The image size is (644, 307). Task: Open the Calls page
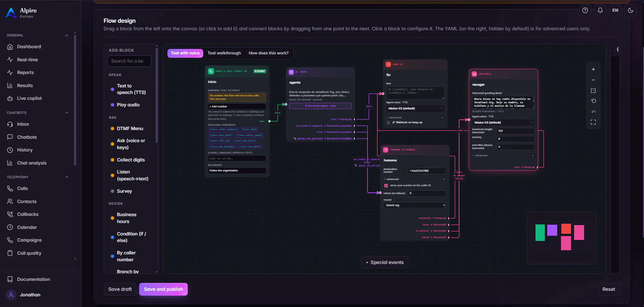(22, 189)
